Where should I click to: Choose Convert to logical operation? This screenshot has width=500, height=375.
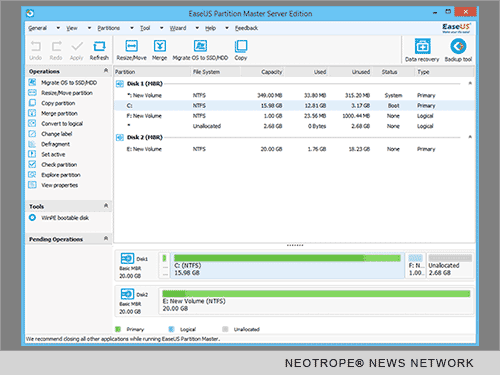(62, 124)
